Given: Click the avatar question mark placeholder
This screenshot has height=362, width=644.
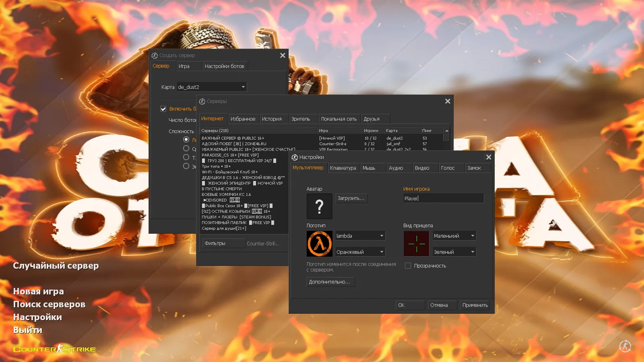Looking at the screenshot, I should tap(320, 206).
